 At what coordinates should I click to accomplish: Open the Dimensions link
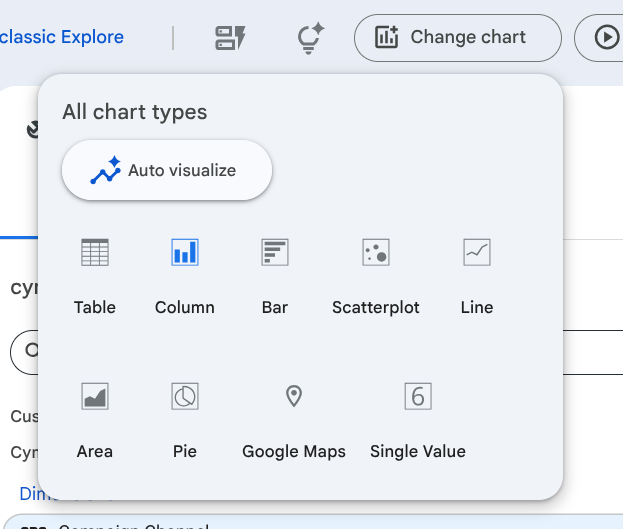point(28,494)
